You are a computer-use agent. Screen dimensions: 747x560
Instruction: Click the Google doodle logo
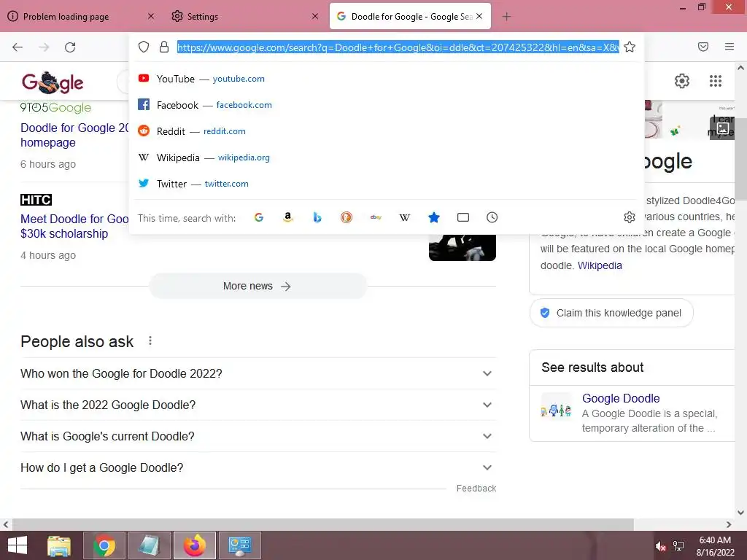point(53,82)
